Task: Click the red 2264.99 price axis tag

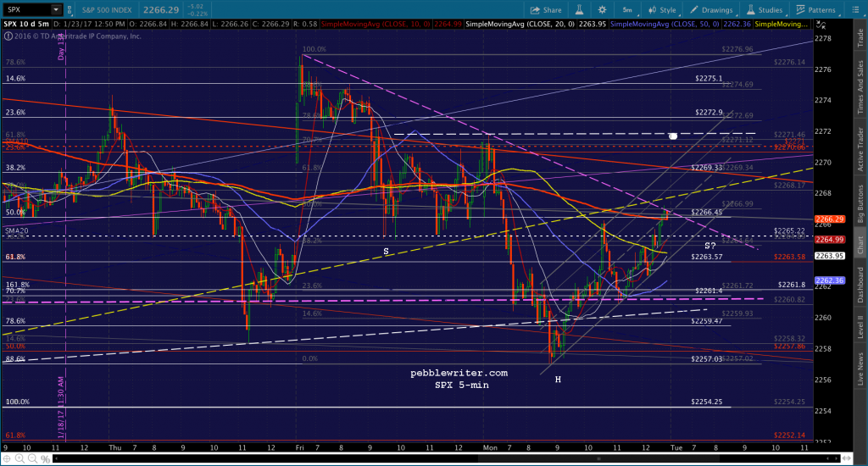Action: [x=830, y=239]
